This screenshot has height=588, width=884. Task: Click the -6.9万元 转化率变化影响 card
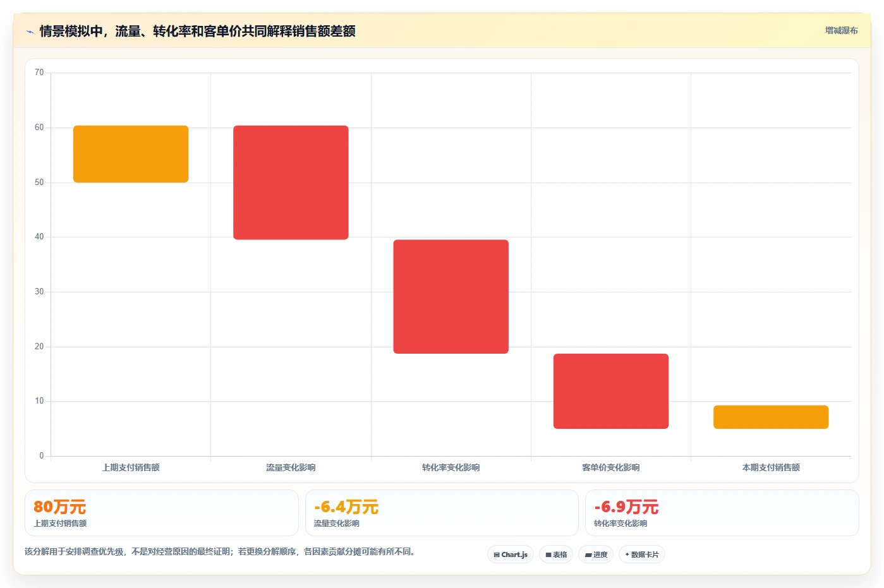[722, 513]
